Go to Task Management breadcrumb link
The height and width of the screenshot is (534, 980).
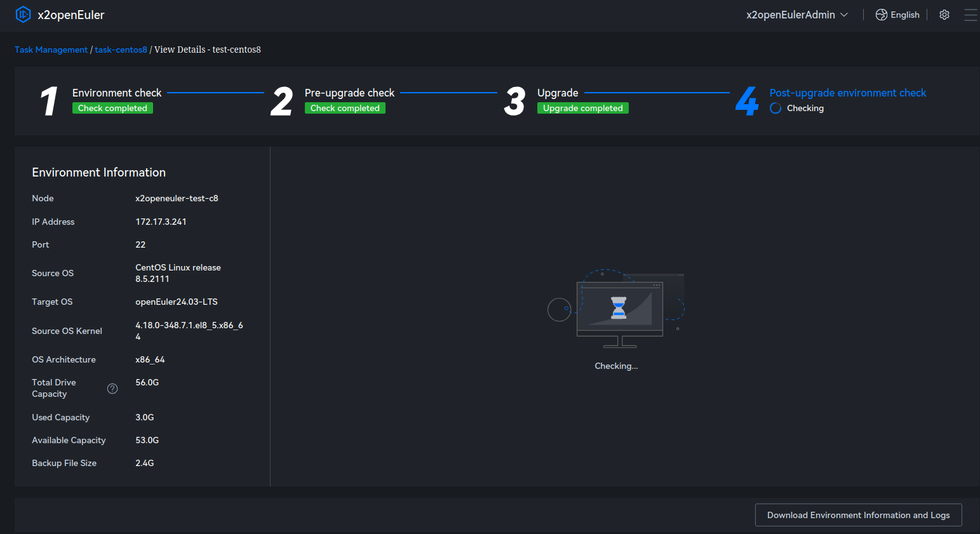[x=51, y=50]
